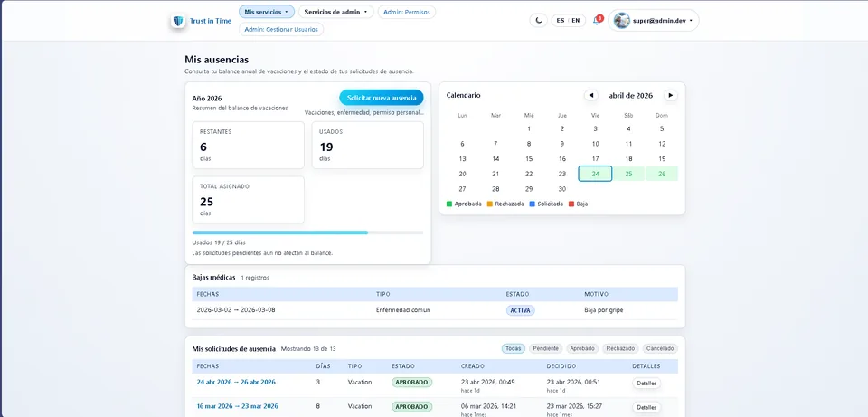Filter requests by Aprobado
Screen dimensions: 868x417
point(582,348)
